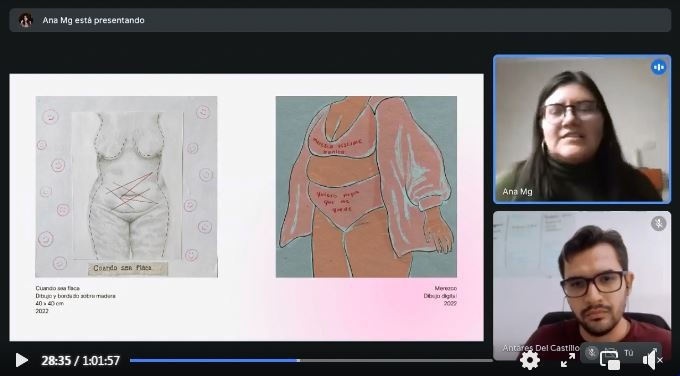The image size is (680, 376).
Task: Open the video settings gear
Action: point(530,360)
